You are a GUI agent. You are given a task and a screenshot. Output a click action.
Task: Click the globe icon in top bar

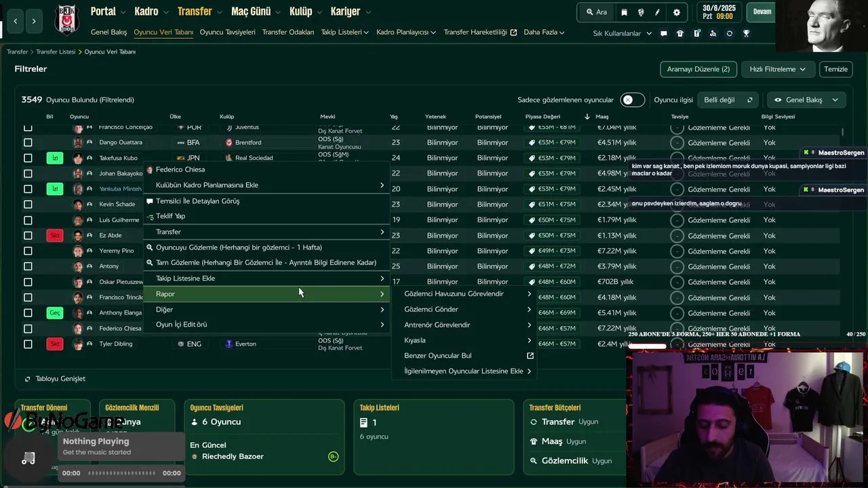641,12
